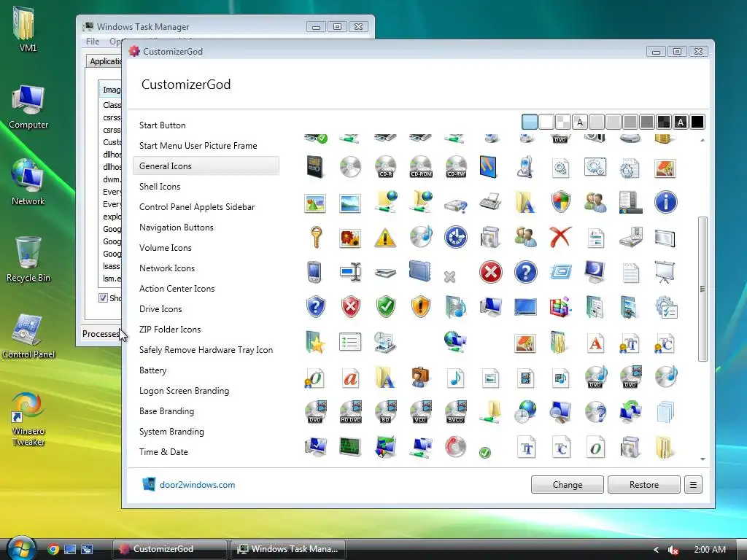
Task: Select Time & Date category
Action: (x=163, y=452)
